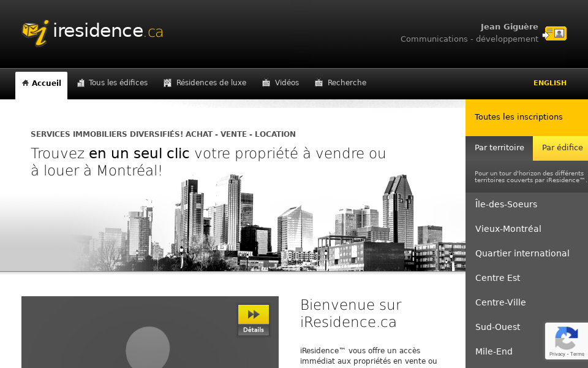
Task: Click Toutes les inscriptions
Action: (517, 117)
